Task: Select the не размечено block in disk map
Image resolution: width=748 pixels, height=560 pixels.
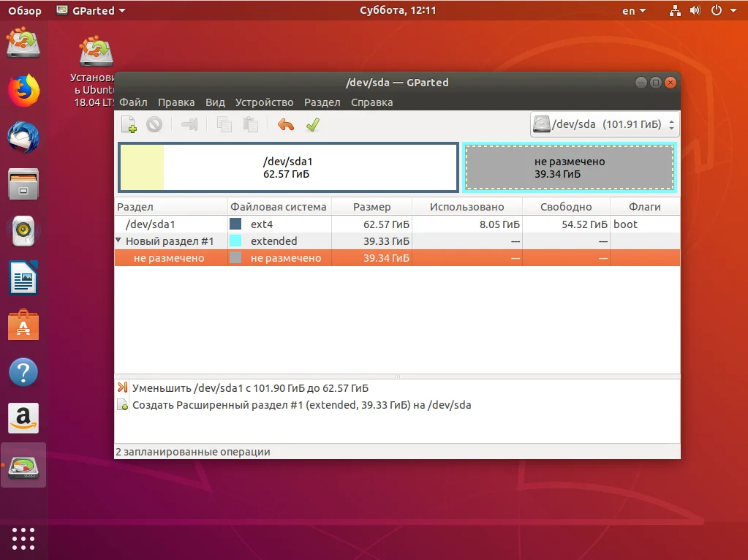Action: click(570, 167)
